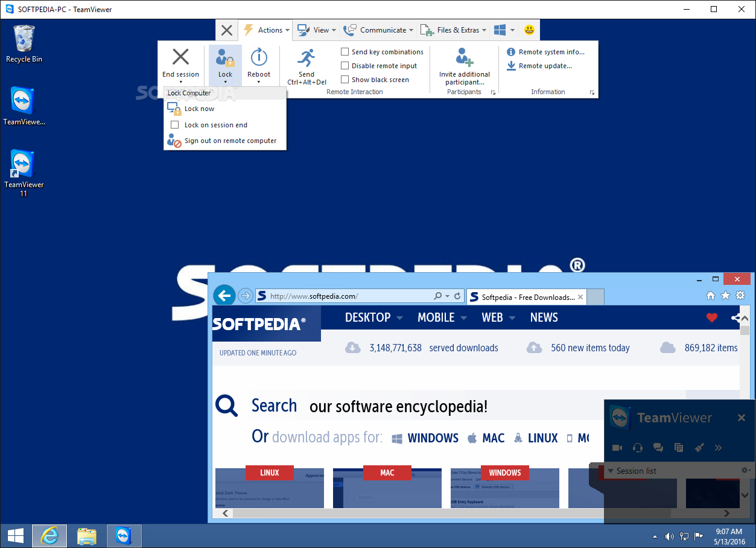Click the smiley feedback icon
The height and width of the screenshot is (548, 756).
tap(529, 30)
